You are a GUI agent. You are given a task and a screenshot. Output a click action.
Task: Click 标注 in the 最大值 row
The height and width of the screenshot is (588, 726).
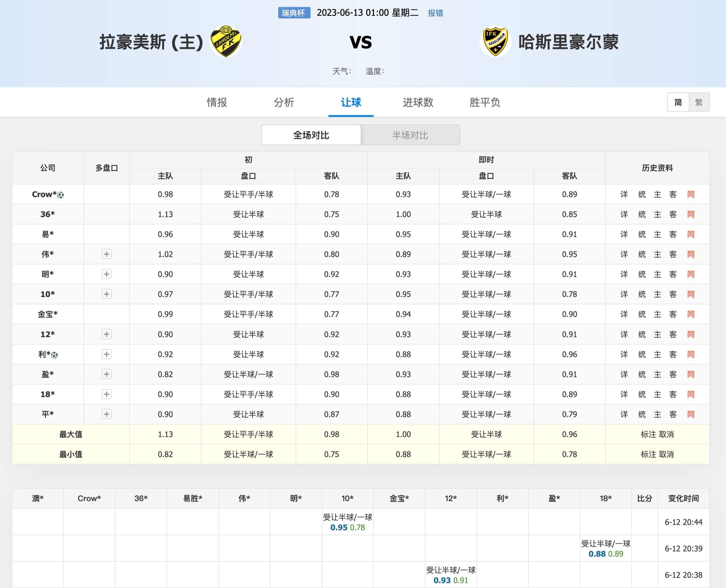648,435
